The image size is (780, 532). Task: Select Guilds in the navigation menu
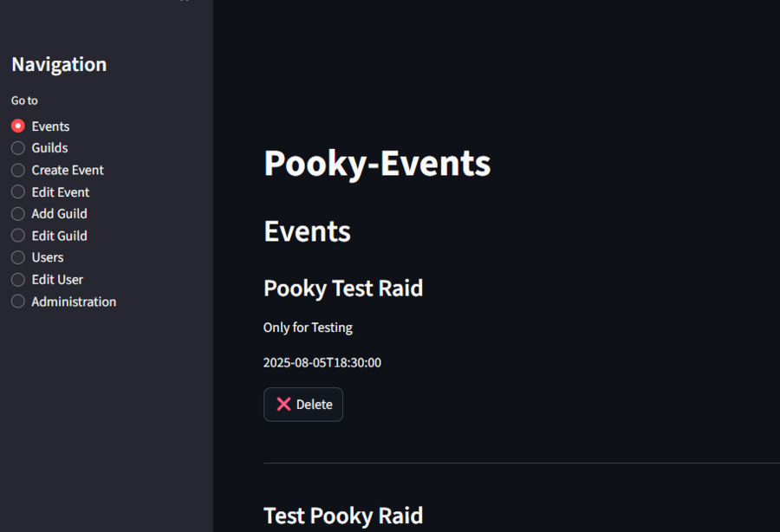(x=17, y=147)
